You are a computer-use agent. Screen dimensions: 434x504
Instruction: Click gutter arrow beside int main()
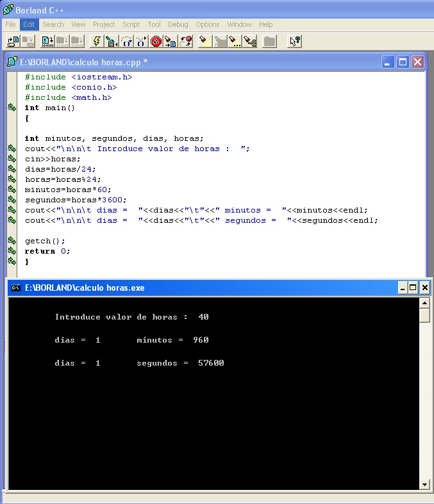[12, 108]
